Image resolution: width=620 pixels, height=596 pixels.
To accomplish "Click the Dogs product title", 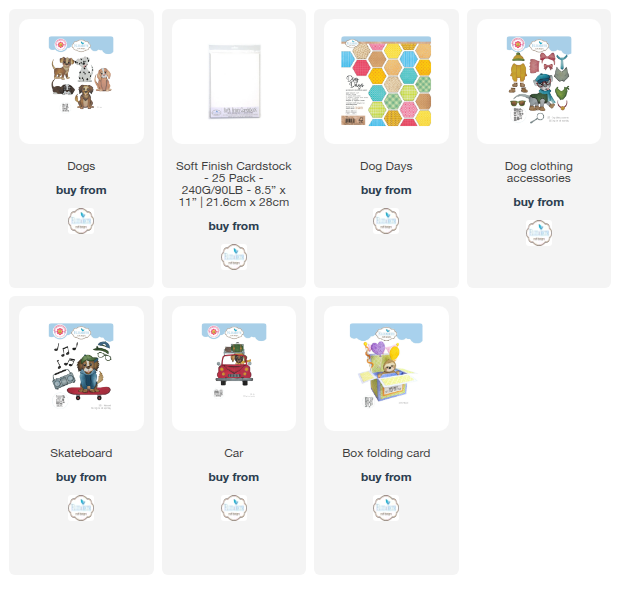I will coord(81,166).
